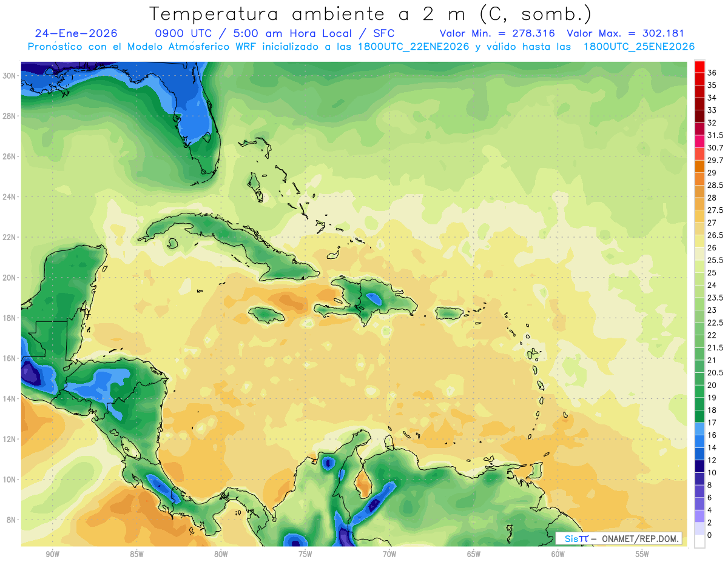Click legend value '25.5'
This screenshot has width=728, height=562.
click(x=715, y=260)
